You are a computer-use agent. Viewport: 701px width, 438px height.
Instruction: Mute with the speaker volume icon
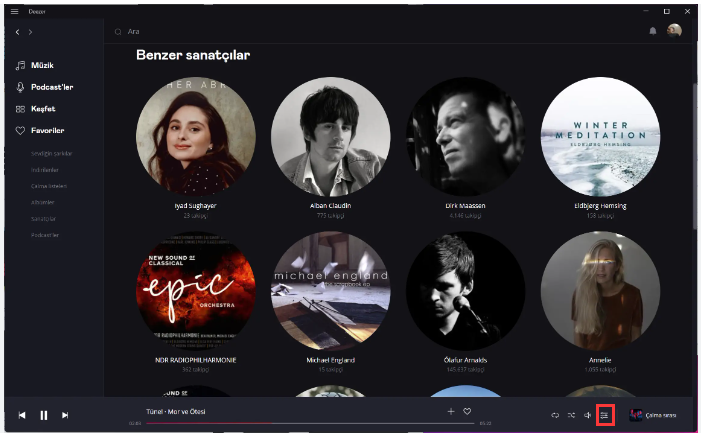pos(587,415)
